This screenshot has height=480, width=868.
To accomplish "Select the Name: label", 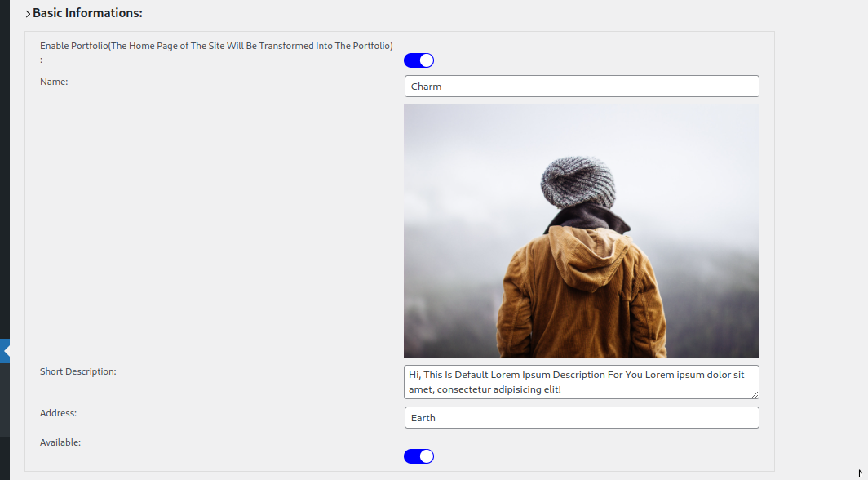I will 54,82.
